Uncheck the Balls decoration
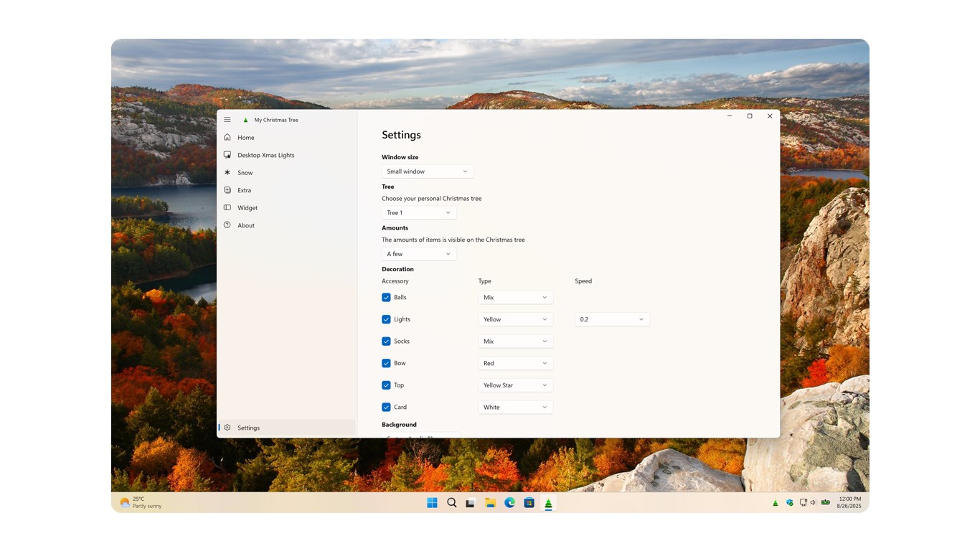The image size is (980, 551). pos(386,297)
